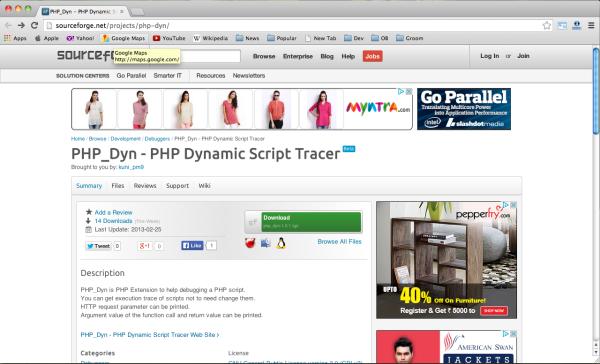Open the Help menu item
600x364 pixels.
[x=348, y=56]
